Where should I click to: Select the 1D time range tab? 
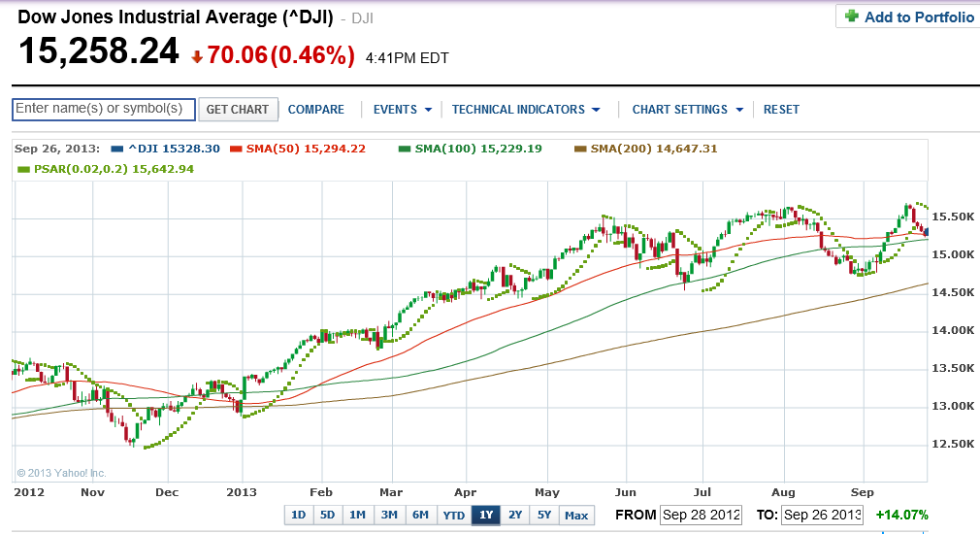click(x=299, y=515)
